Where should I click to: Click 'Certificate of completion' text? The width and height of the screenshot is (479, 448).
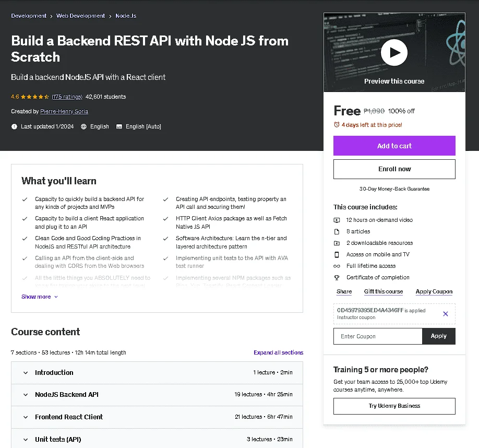[378, 277]
